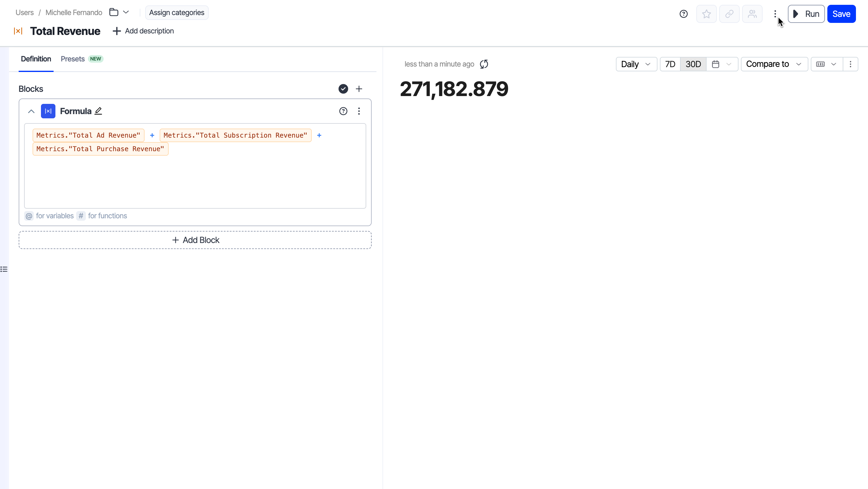Click the Add Block button
868x489 pixels.
[x=195, y=240]
